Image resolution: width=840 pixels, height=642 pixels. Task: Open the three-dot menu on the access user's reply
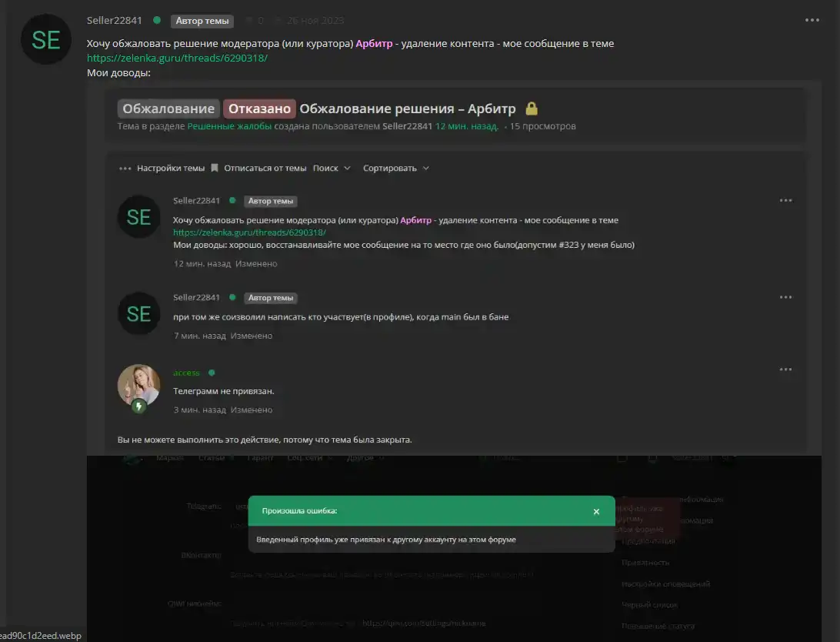point(785,369)
